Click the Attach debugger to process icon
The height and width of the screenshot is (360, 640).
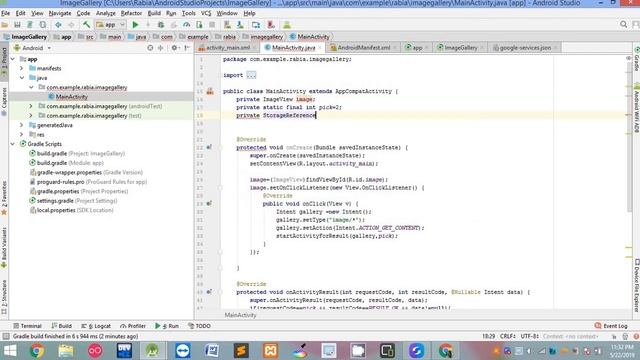pyautogui.click(x=199, y=25)
